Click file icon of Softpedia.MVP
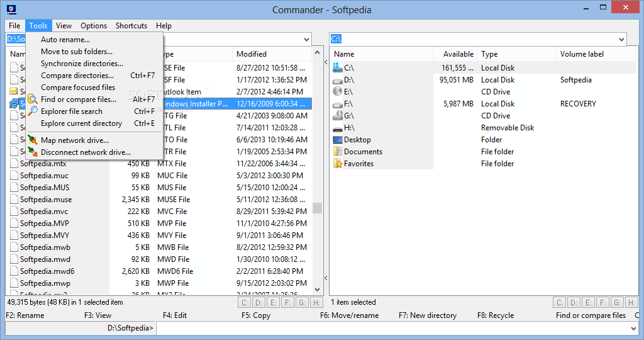Screen dimensions: 644x340 click(x=14, y=224)
